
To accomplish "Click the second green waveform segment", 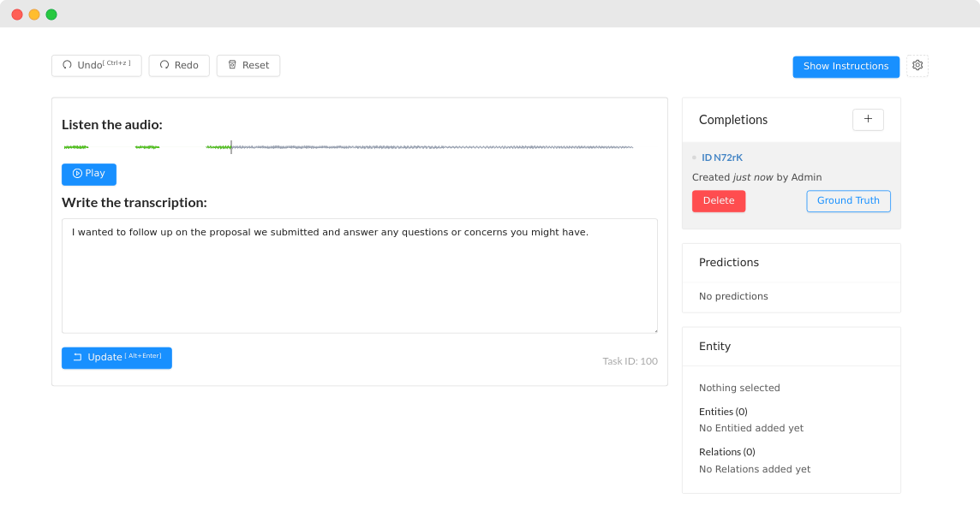I will tap(147, 147).
